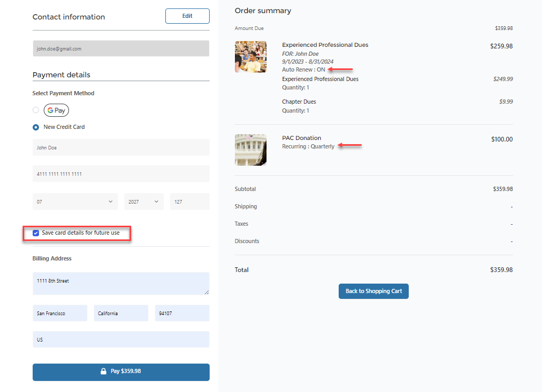Edit the San Francisco city field

60,314
